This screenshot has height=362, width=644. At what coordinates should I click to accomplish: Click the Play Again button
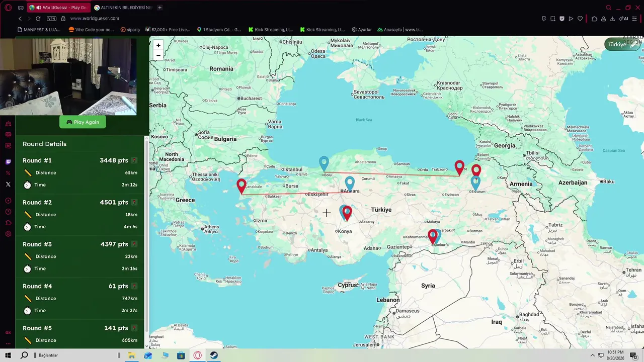[x=83, y=122]
